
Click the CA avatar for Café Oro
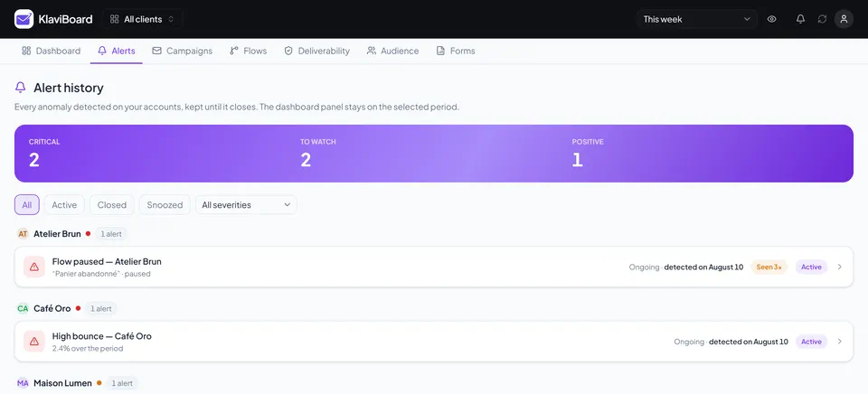click(x=23, y=309)
